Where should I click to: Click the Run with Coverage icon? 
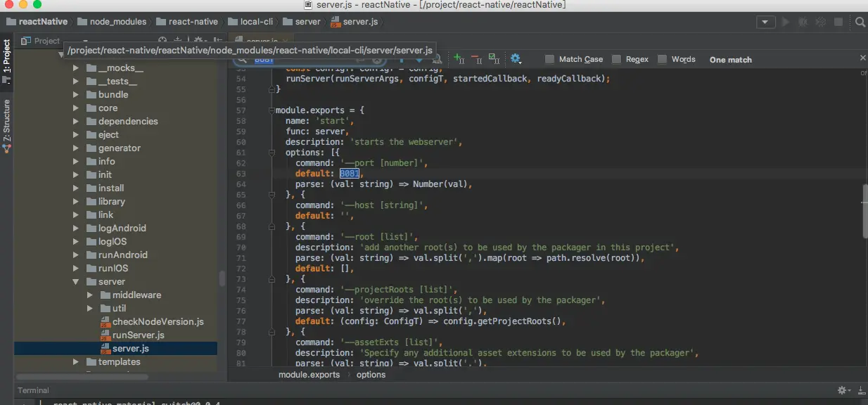(820, 22)
